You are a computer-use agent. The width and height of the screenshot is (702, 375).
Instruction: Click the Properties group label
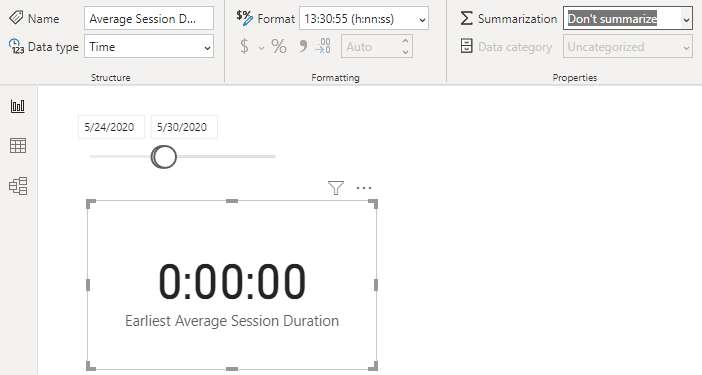[574, 77]
